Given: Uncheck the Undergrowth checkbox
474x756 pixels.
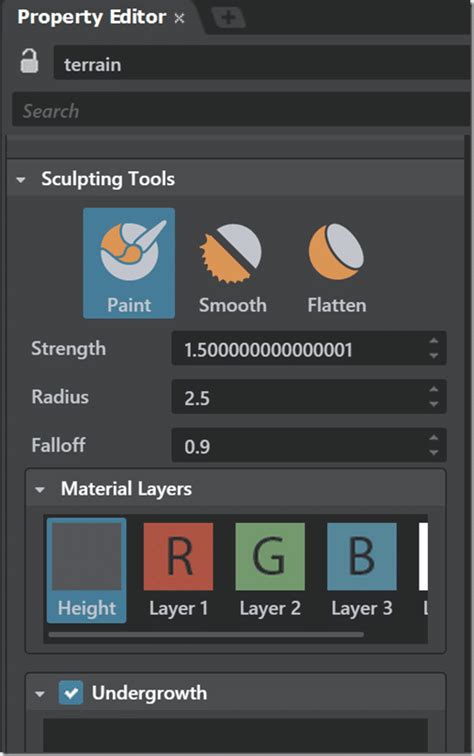Looking at the screenshot, I should 71,693.
